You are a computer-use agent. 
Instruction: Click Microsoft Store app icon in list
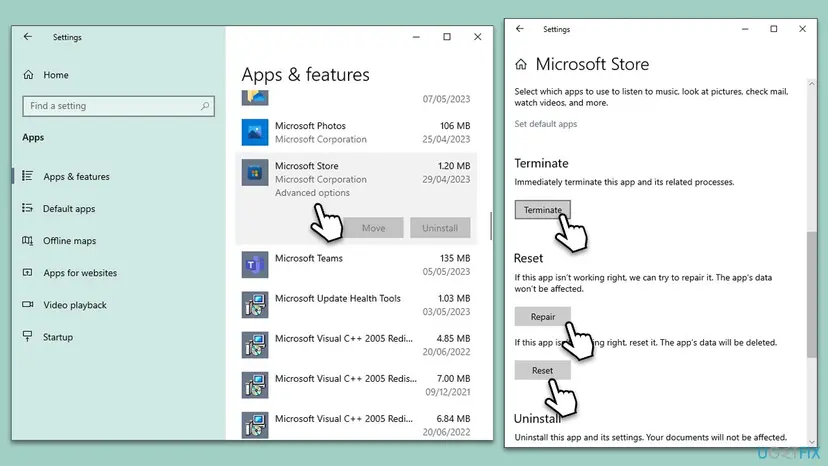point(255,172)
